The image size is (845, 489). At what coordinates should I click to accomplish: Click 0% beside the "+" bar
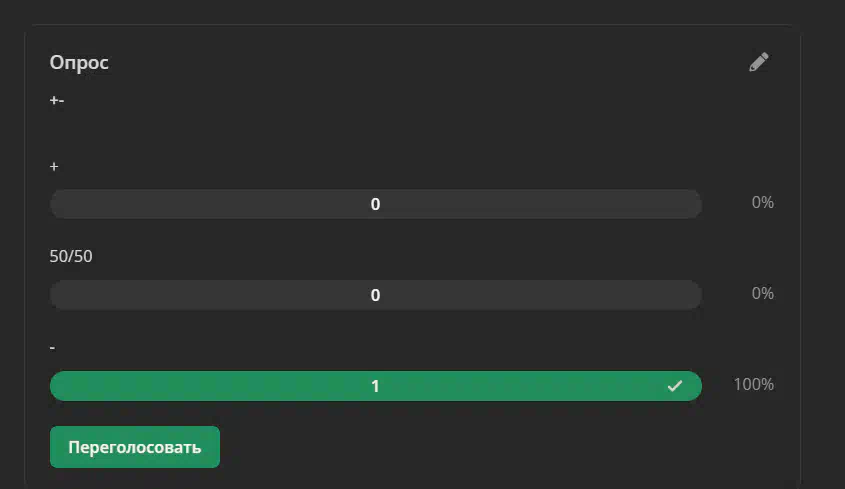point(763,202)
